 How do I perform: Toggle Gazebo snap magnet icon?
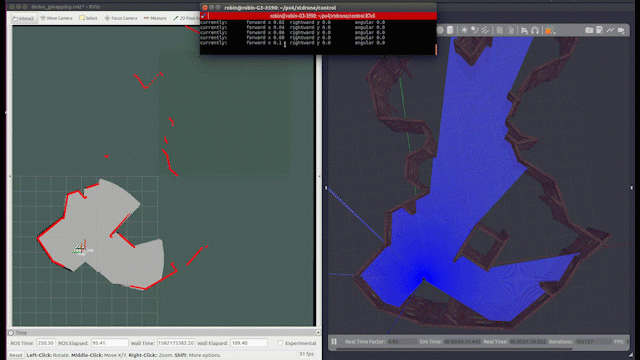click(x=535, y=31)
